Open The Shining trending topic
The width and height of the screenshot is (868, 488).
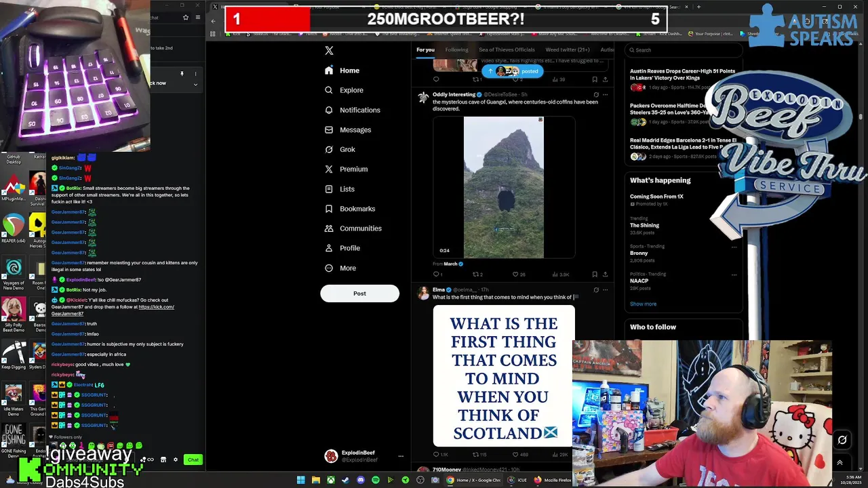click(644, 225)
